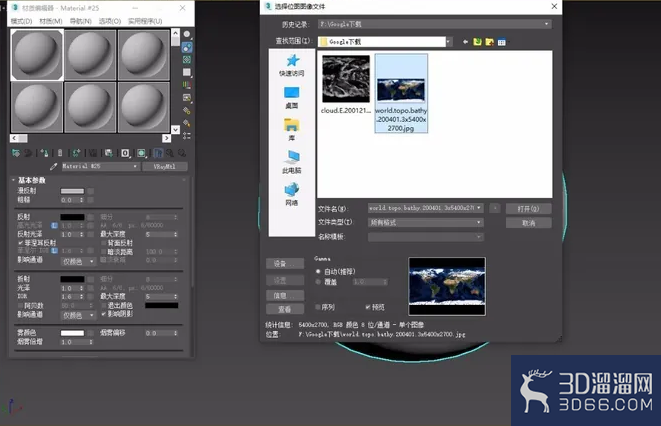Open the 文件名 file name dropdown arrow

478,208
